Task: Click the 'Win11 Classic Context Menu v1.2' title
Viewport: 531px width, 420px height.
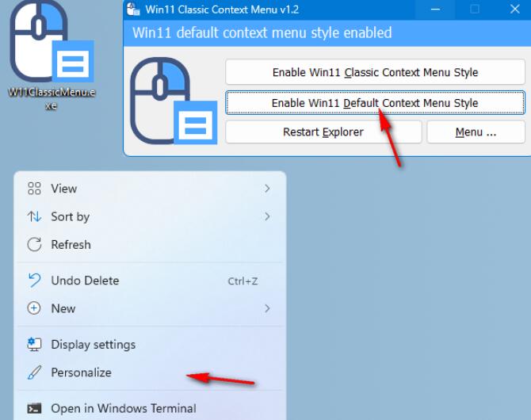Action: pyautogui.click(x=222, y=10)
